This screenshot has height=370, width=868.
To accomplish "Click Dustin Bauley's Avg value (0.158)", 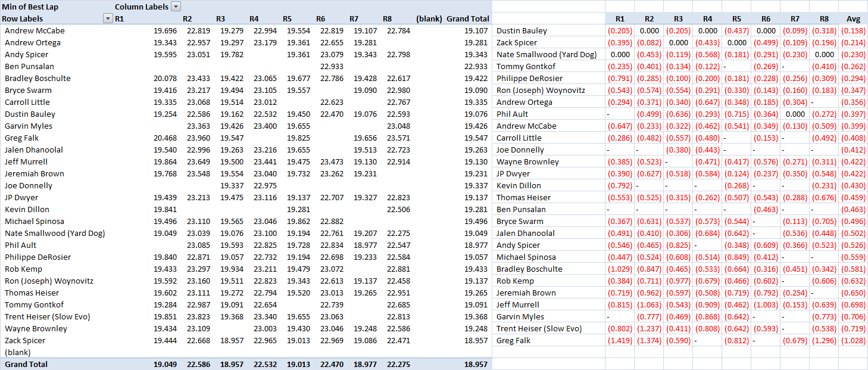I will [853, 30].
